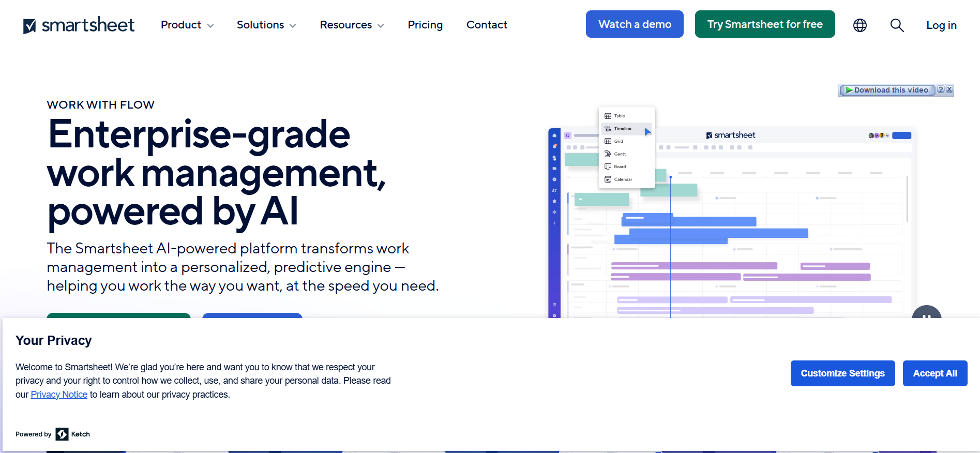This screenshot has width=980, height=453.
Task: Open the Pricing page
Action: pyautogui.click(x=425, y=25)
